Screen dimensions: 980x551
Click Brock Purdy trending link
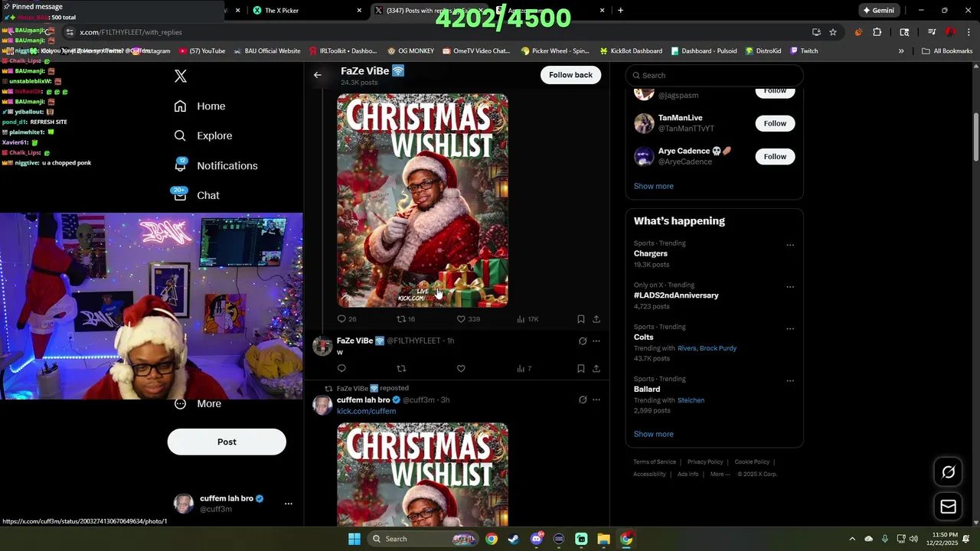717,348
